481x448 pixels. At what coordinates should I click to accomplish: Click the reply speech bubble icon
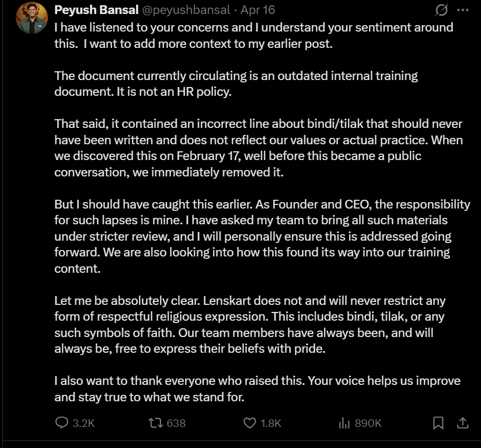62,422
